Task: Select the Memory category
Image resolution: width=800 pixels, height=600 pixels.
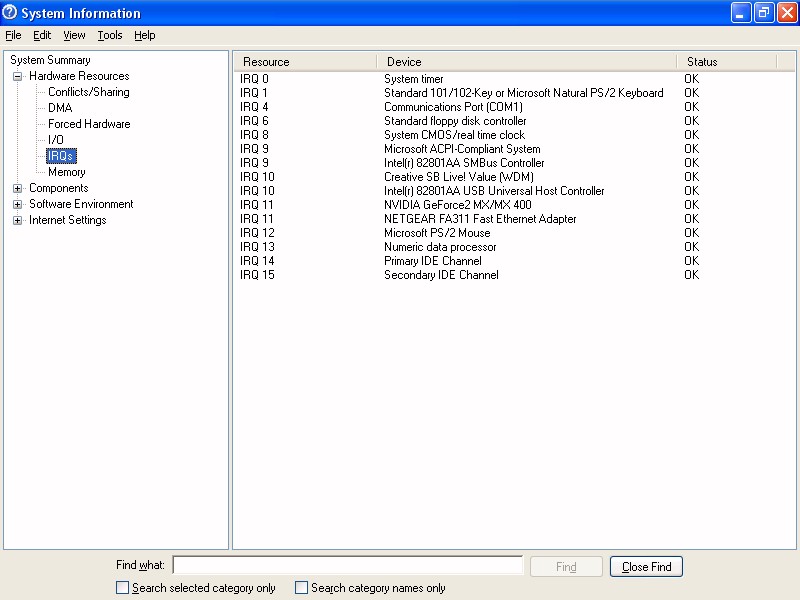Action: click(x=66, y=172)
